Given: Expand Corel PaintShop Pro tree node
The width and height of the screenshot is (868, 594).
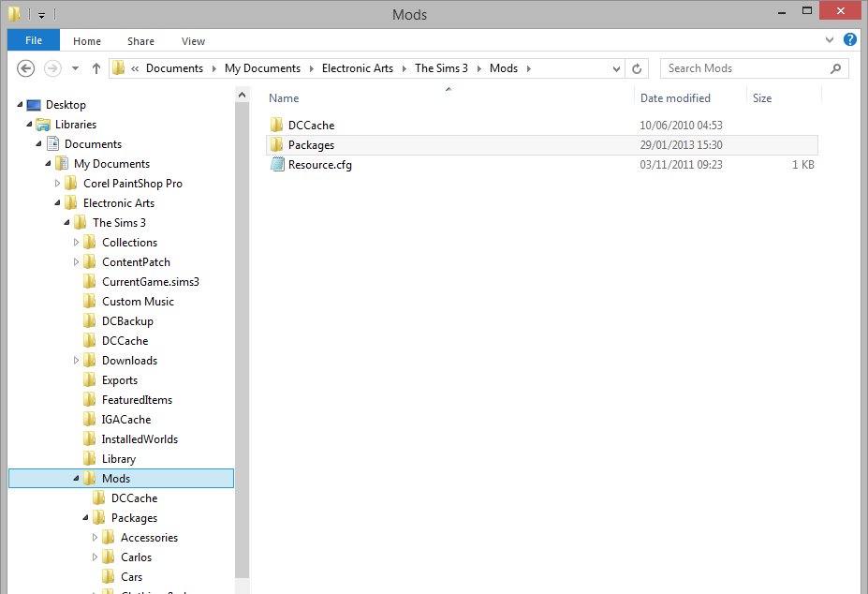Looking at the screenshot, I should 57,183.
